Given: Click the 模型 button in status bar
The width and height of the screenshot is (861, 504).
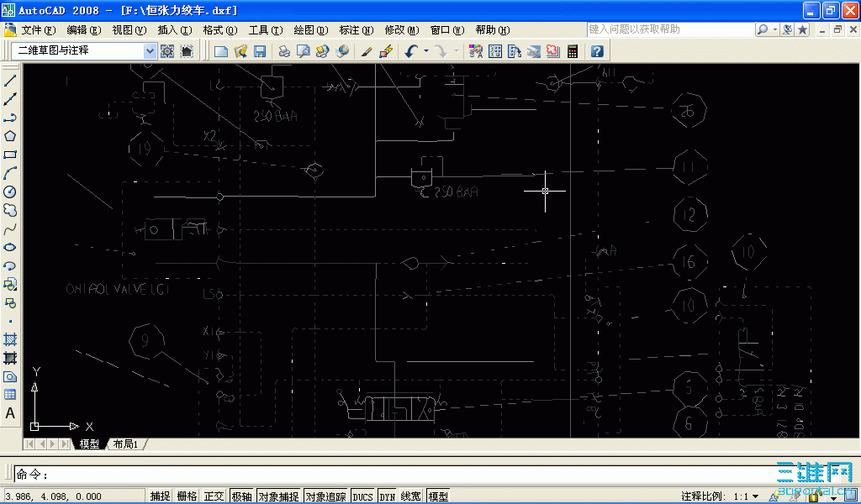Looking at the screenshot, I should pyautogui.click(x=437, y=496).
